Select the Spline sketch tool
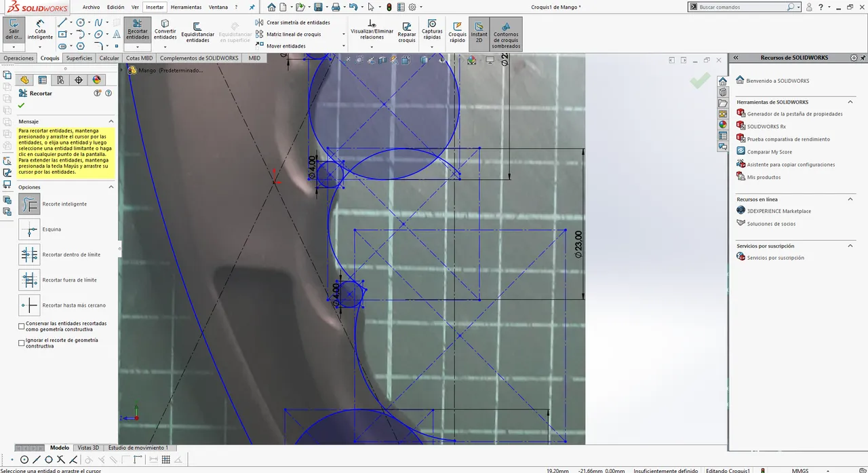 99,22
